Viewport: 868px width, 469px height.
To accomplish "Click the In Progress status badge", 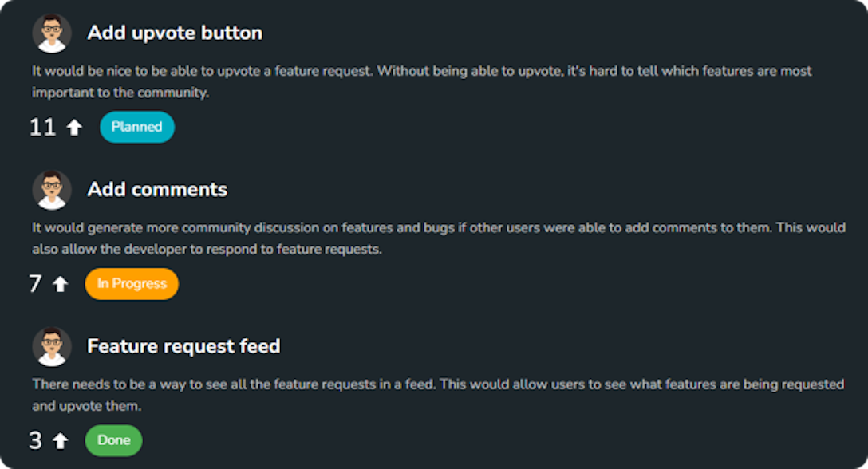I will 132,284.
